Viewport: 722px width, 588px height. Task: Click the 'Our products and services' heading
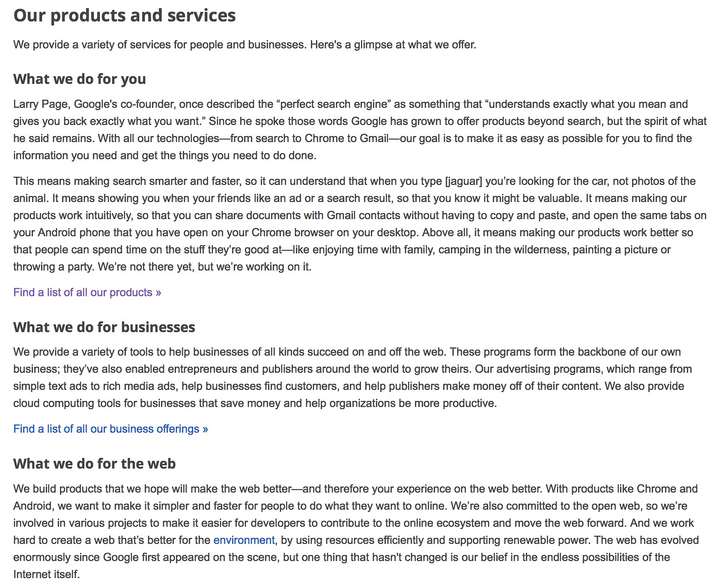tap(125, 15)
